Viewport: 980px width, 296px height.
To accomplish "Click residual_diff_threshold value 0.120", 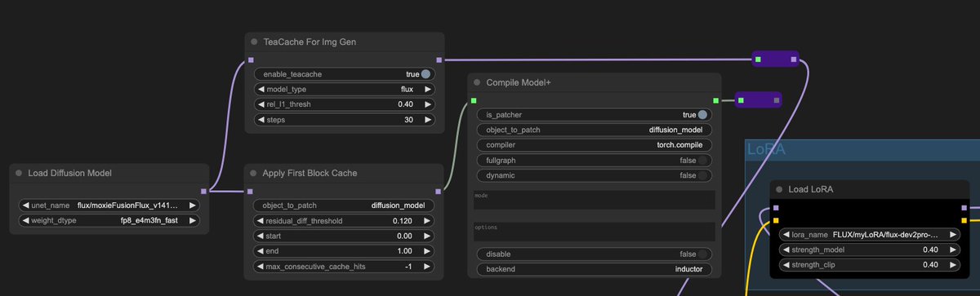I will (x=402, y=221).
